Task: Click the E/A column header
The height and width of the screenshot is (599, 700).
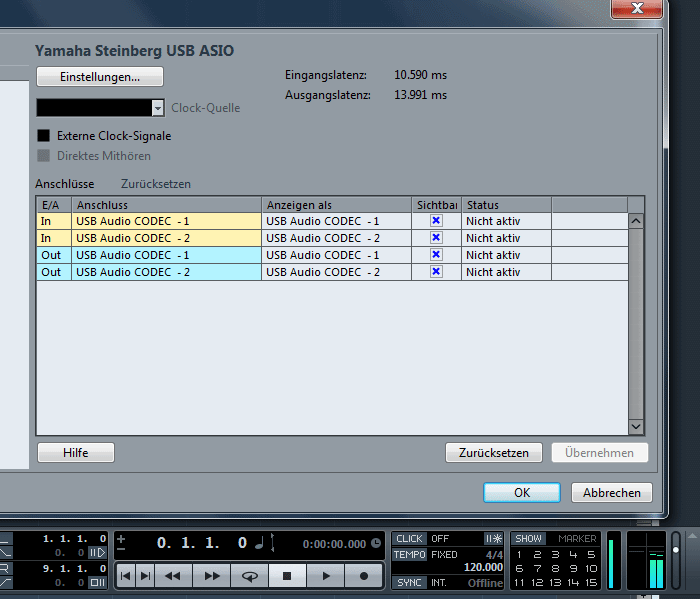Action: [x=54, y=205]
